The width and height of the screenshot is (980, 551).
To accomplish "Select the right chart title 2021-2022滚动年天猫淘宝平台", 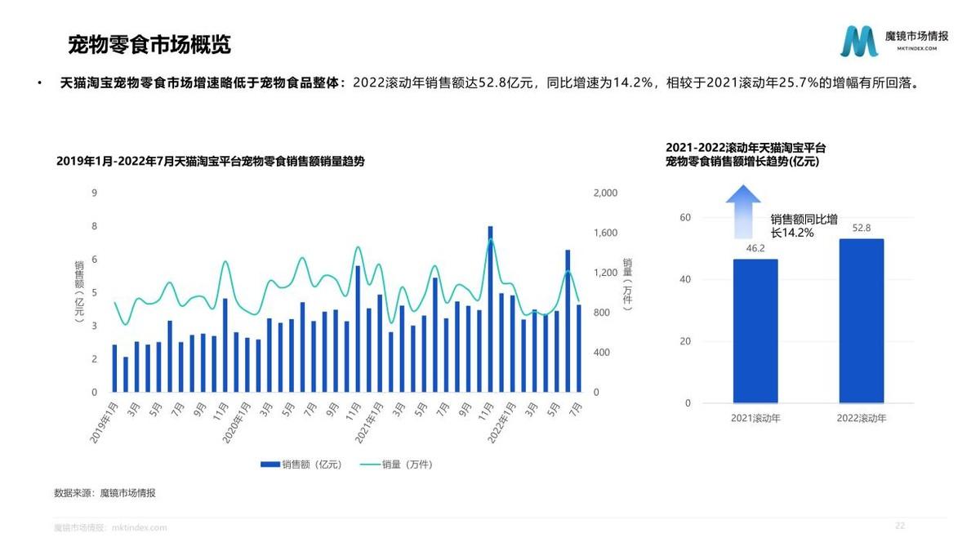I will click(746, 148).
